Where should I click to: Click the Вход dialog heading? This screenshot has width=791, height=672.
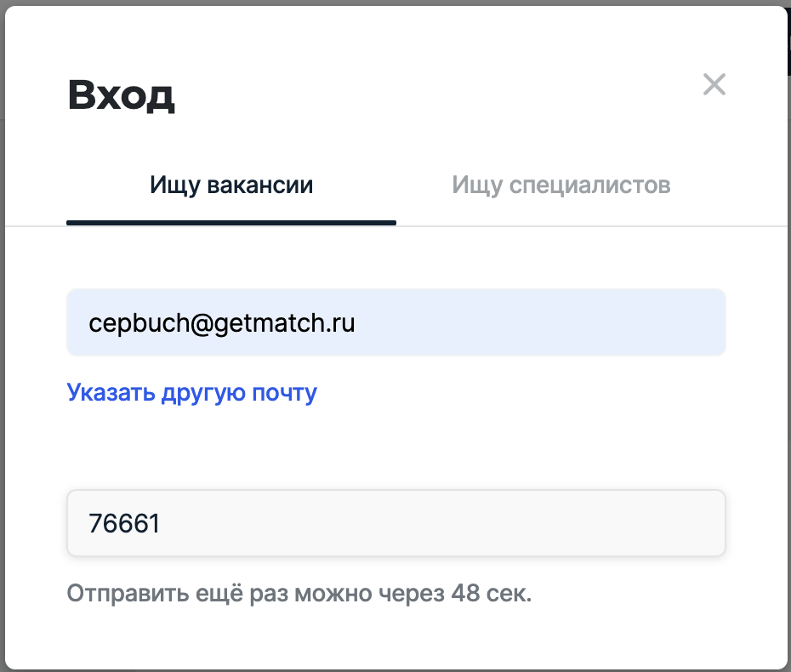(121, 96)
